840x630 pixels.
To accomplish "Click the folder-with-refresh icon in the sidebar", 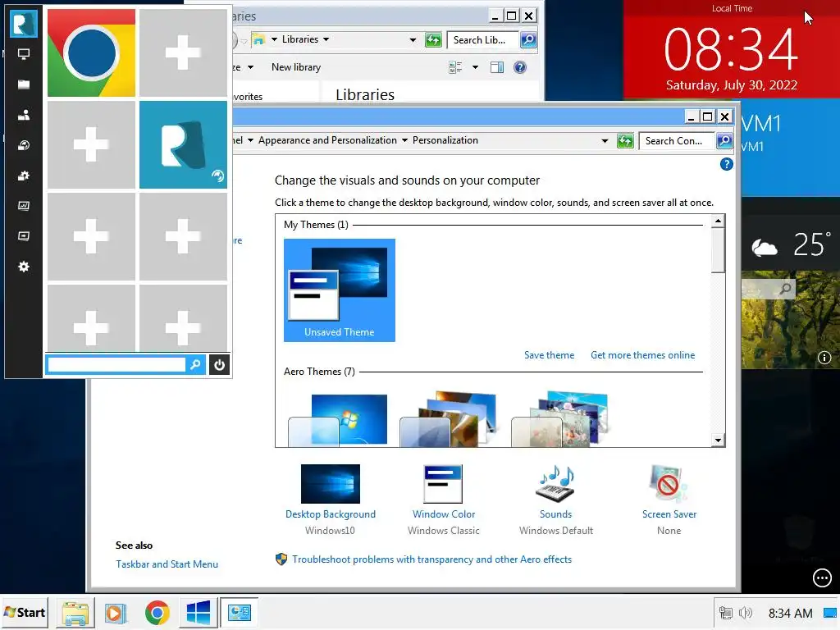I will click(x=24, y=145).
